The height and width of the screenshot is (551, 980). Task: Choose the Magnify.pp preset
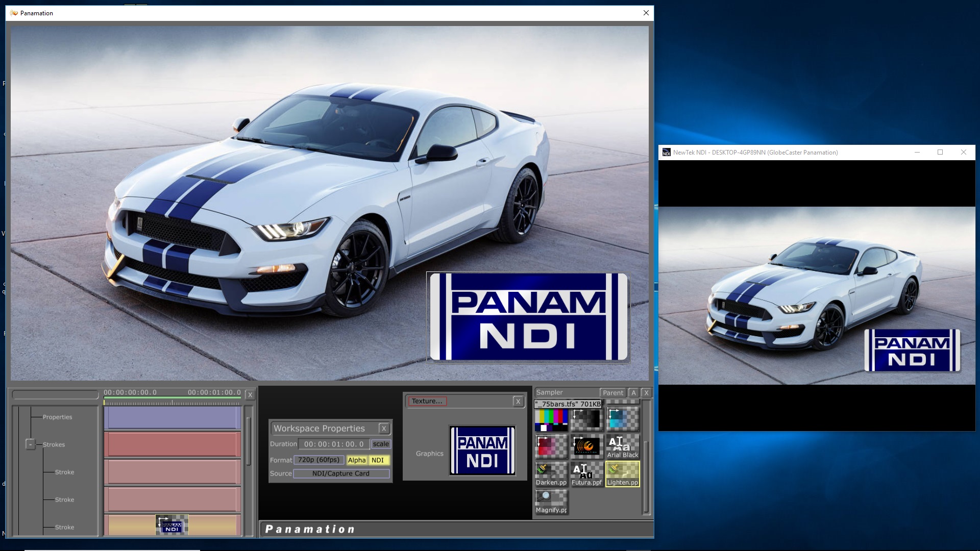tap(551, 502)
